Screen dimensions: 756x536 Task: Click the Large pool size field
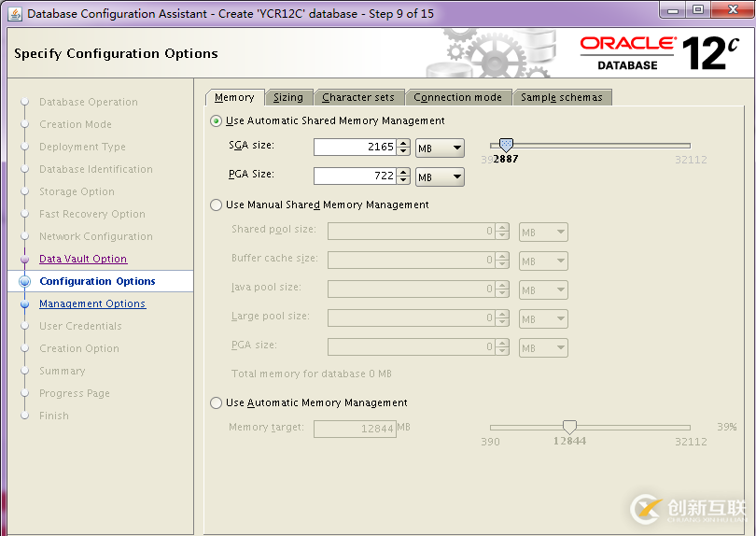pos(412,318)
